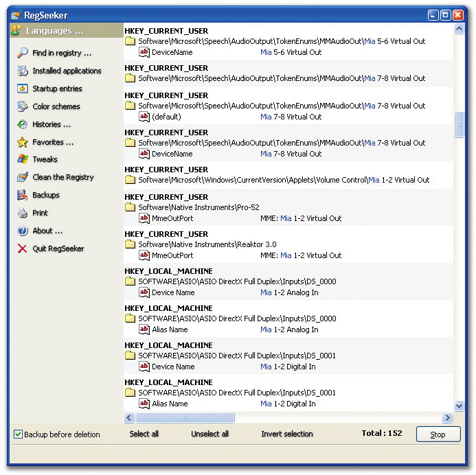Select path SOFTWARE\ASIO\...\Inputs\DS_0001 with Device Name
The height and width of the screenshot is (475, 476).
(x=237, y=356)
